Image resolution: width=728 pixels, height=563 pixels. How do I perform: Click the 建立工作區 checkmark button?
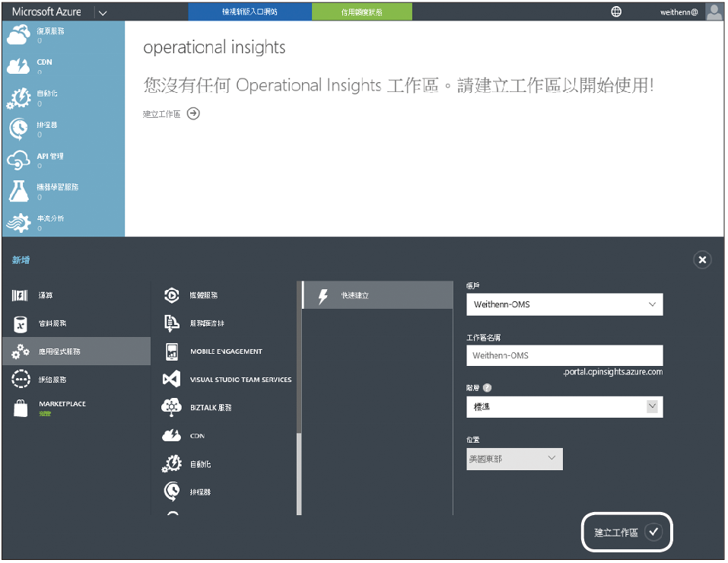tap(627, 533)
